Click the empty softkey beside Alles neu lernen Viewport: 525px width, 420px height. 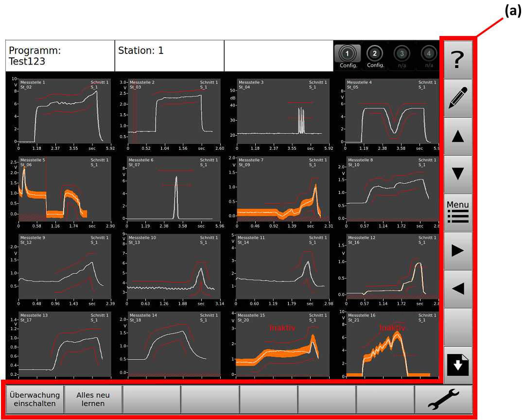pos(151,398)
